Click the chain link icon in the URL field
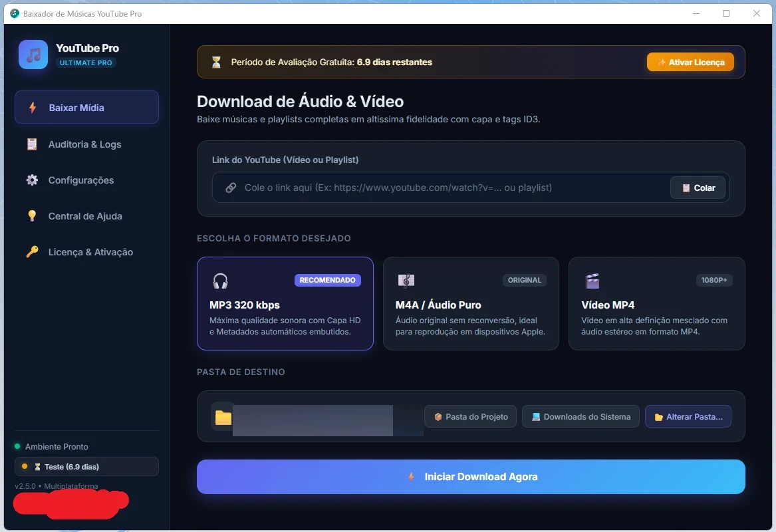This screenshot has height=532, width=776. pyautogui.click(x=231, y=188)
